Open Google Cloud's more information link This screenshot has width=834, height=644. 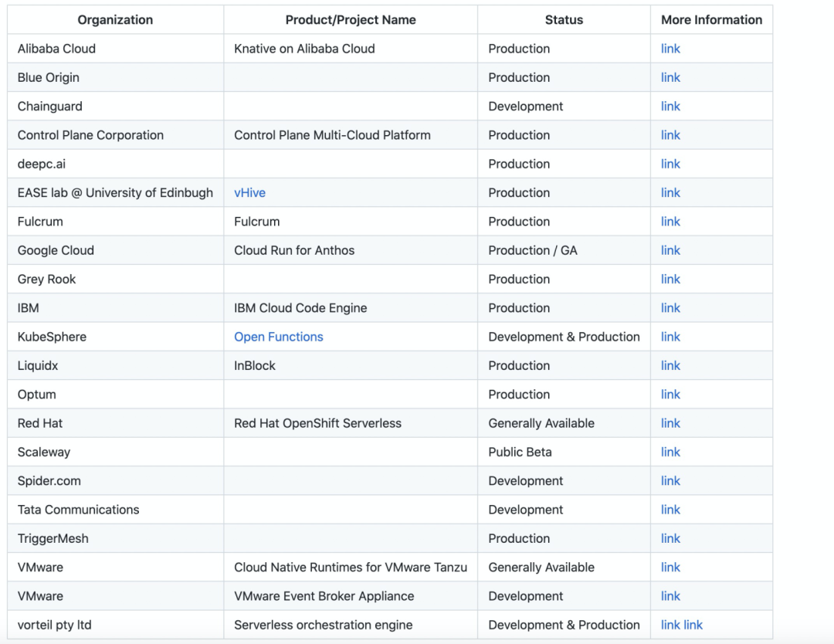click(x=670, y=250)
